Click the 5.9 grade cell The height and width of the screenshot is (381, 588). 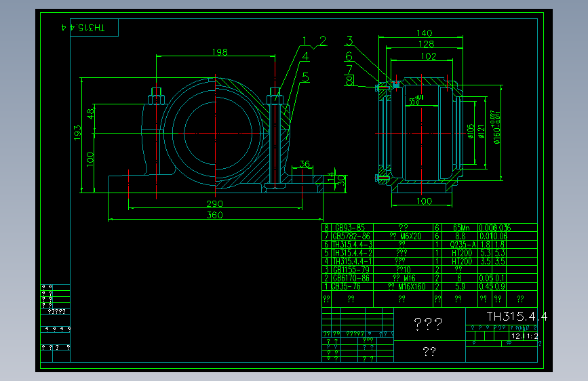coord(460,287)
